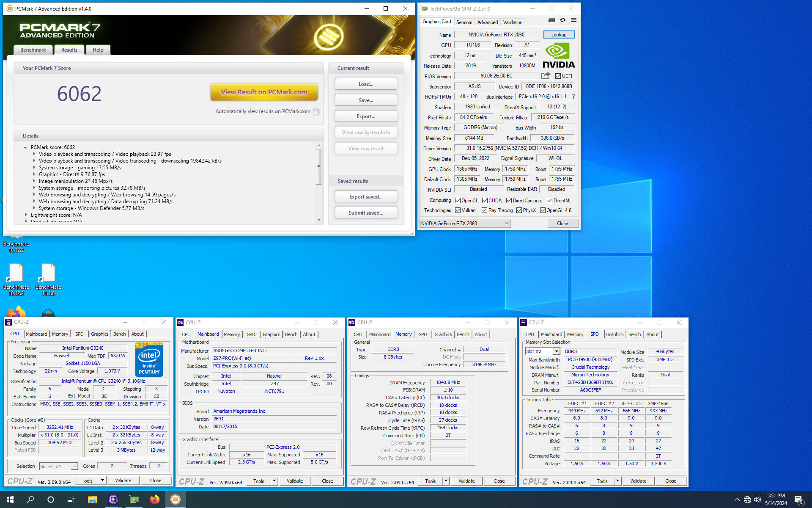812x508 pixels.
Task: Toggle the CUDA checkbox
Action: click(485, 201)
